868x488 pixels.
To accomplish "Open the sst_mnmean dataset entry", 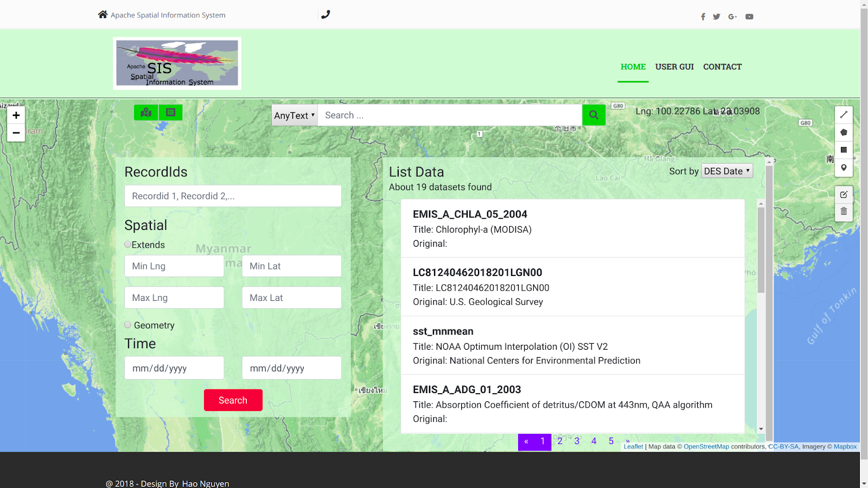I will [572, 345].
